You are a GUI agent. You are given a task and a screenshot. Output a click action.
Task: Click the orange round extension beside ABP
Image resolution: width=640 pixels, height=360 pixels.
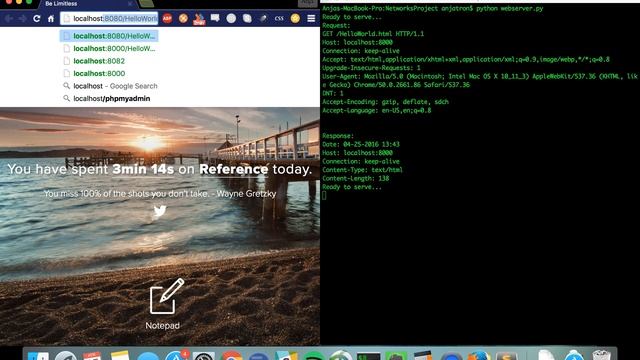(183, 18)
